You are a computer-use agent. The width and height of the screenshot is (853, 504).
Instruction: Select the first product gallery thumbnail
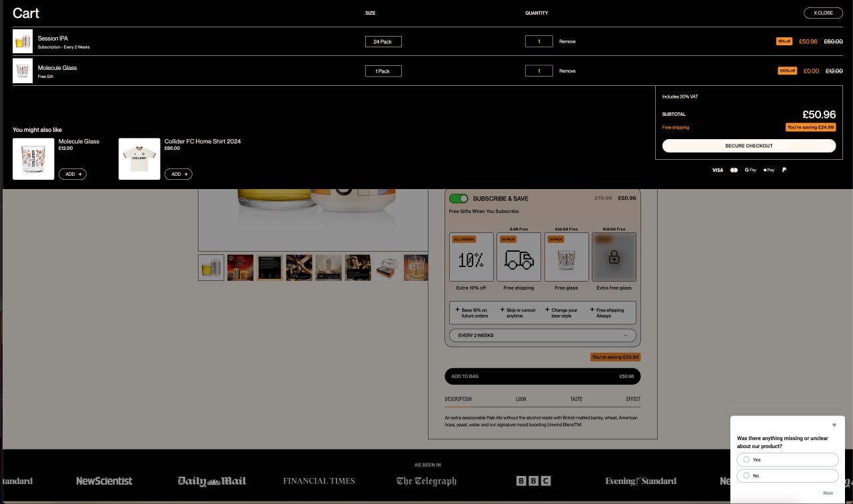(x=211, y=268)
